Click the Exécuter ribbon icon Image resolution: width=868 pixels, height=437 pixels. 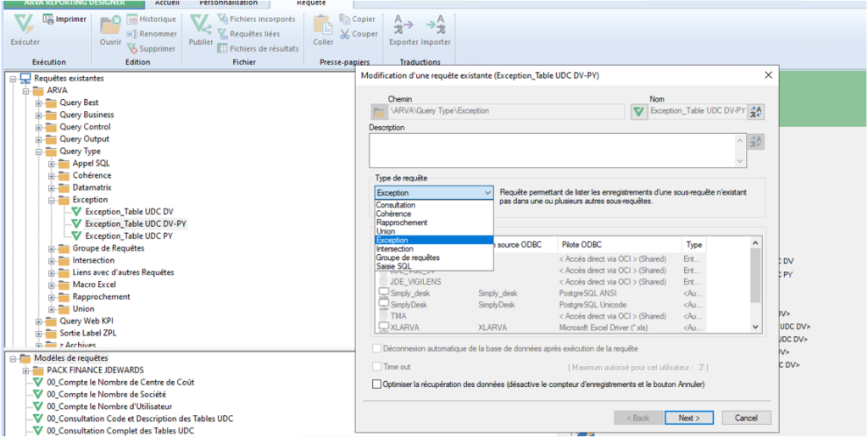[24, 25]
